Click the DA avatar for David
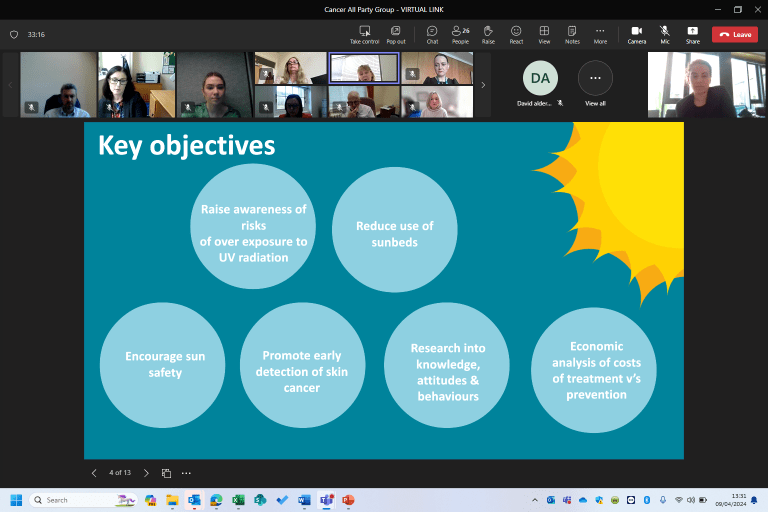 click(x=540, y=78)
